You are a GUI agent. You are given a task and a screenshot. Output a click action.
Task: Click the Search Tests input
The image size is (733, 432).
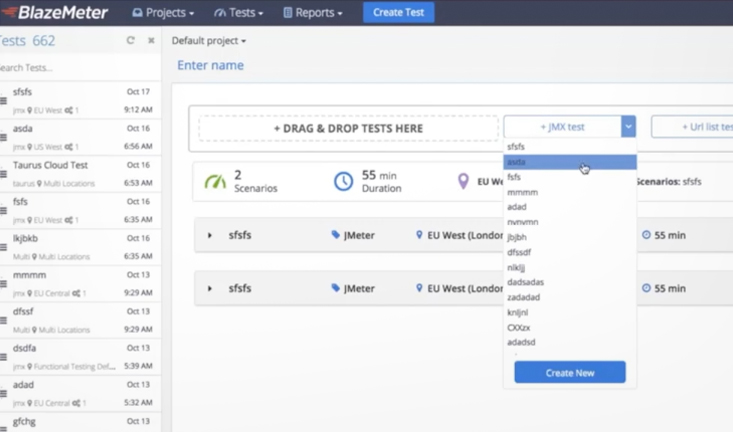[x=79, y=68]
